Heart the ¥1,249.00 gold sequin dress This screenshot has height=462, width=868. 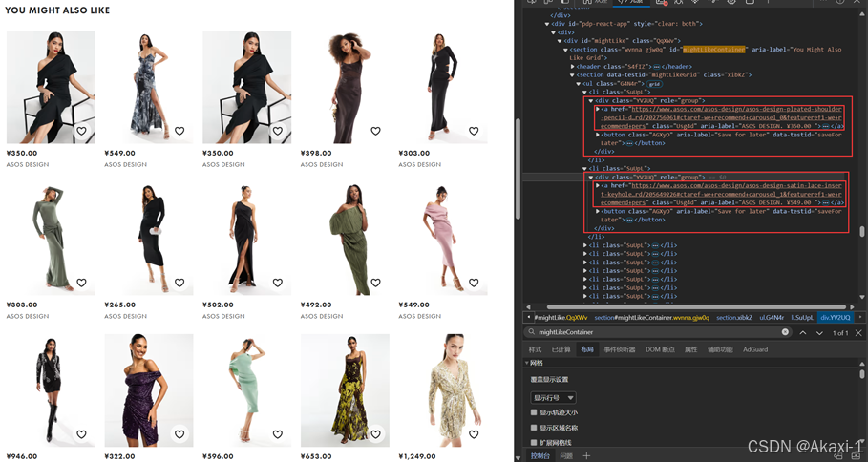click(x=474, y=434)
